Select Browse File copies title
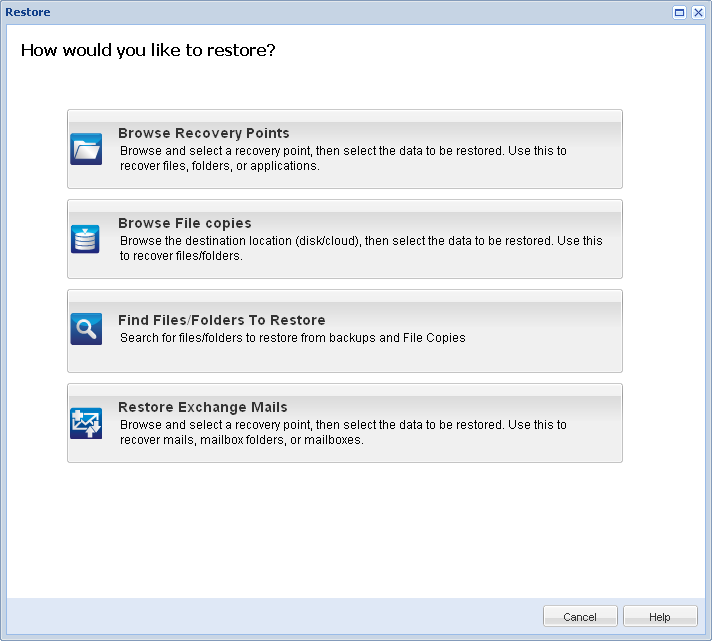Viewport: 712px width, 641px height. pyautogui.click(x=184, y=223)
